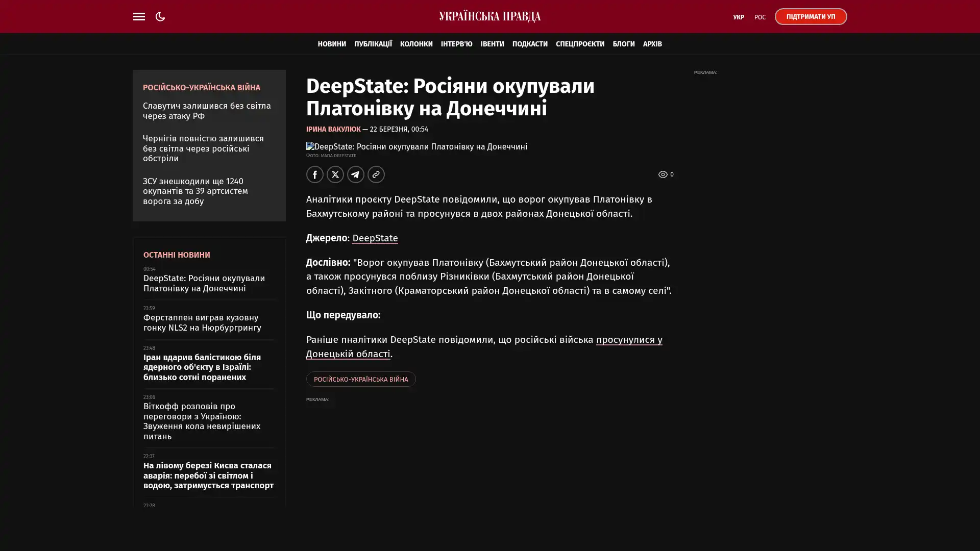Open the Новини menu item
Image resolution: width=980 pixels, height=551 pixels.
[332, 44]
